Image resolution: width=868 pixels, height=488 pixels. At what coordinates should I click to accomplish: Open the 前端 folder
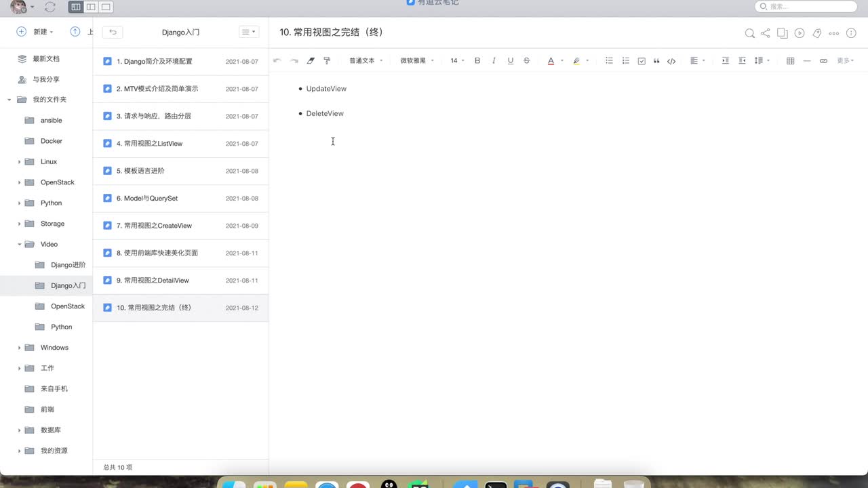[46, 409]
